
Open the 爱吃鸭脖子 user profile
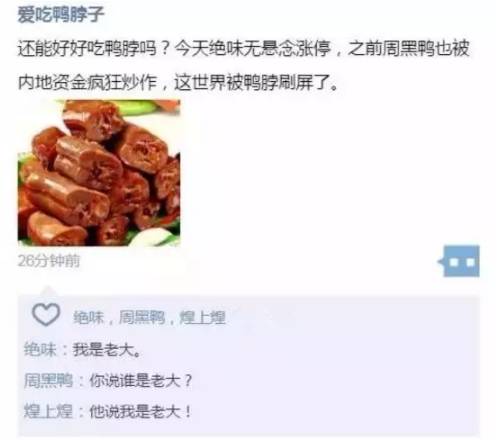[x=60, y=15]
